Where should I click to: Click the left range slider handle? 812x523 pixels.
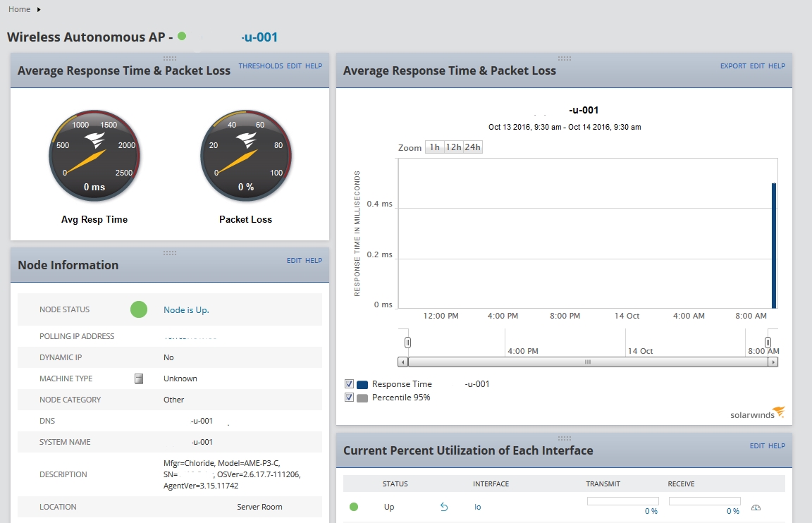tap(407, 343)
